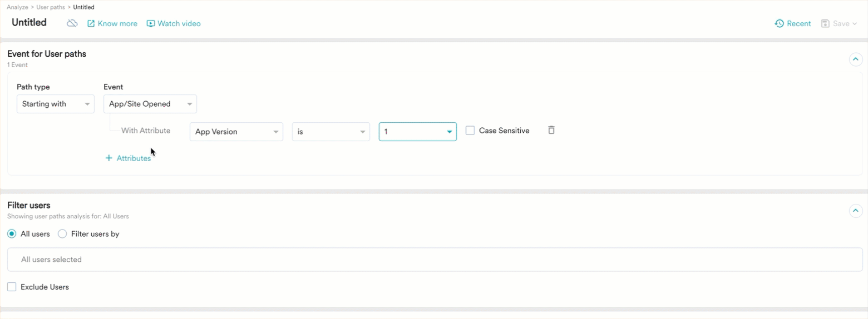Open the App Version attribute dropdown

236,132
